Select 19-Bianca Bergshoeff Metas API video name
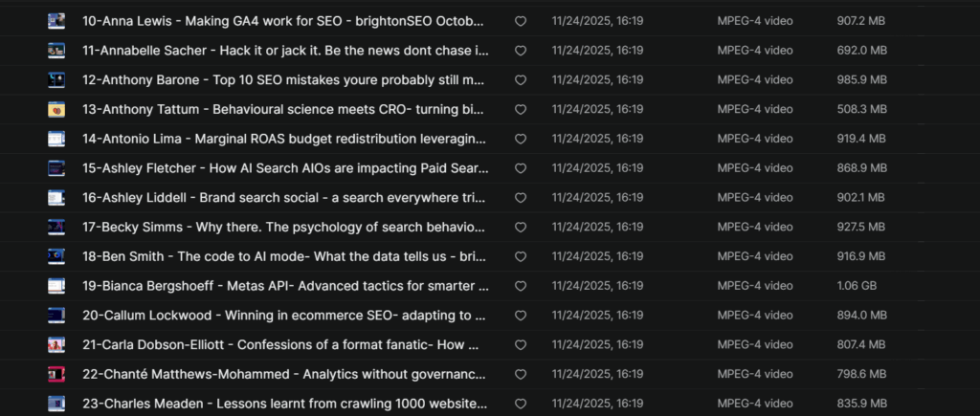Screen dimensions: 980x416 [285, 286]
